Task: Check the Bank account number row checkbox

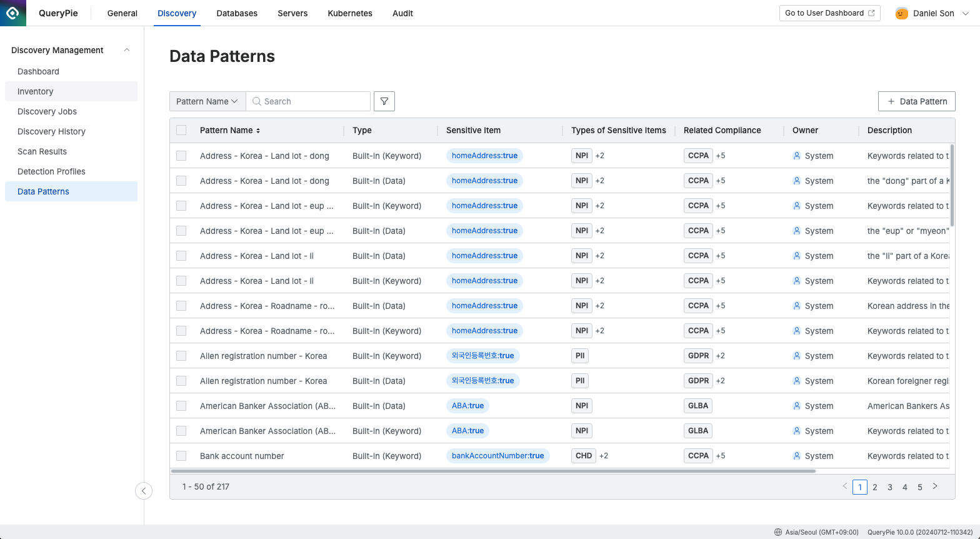Action: [181, 456]
